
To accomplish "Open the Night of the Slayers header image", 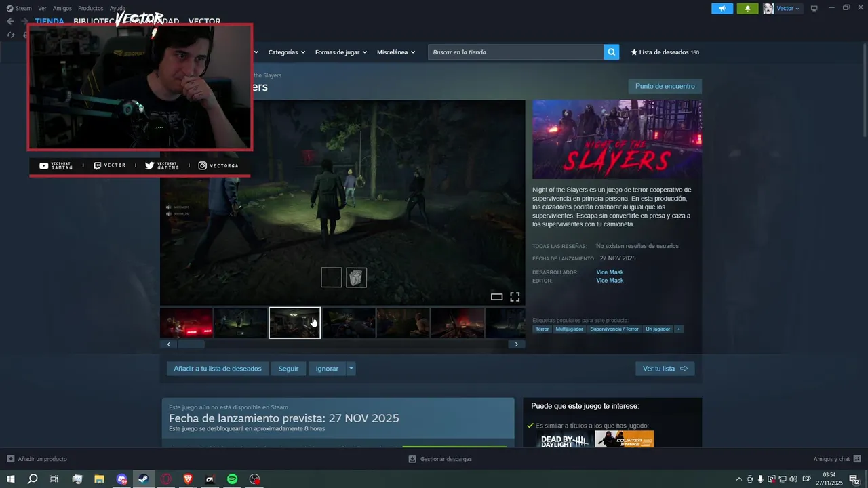I will point(617,140).
